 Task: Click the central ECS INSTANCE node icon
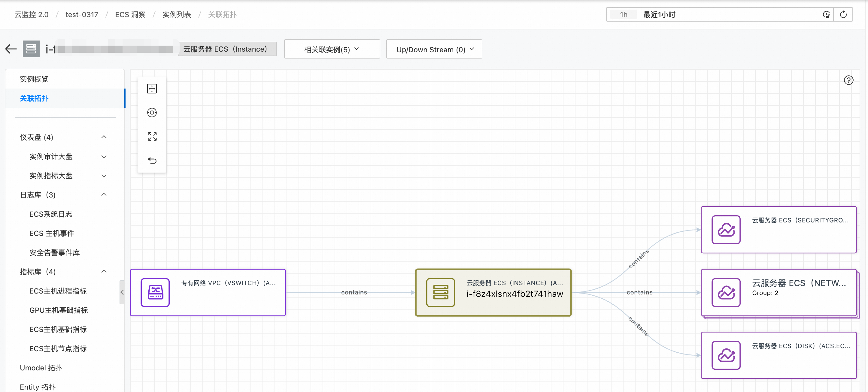point(440,292)
